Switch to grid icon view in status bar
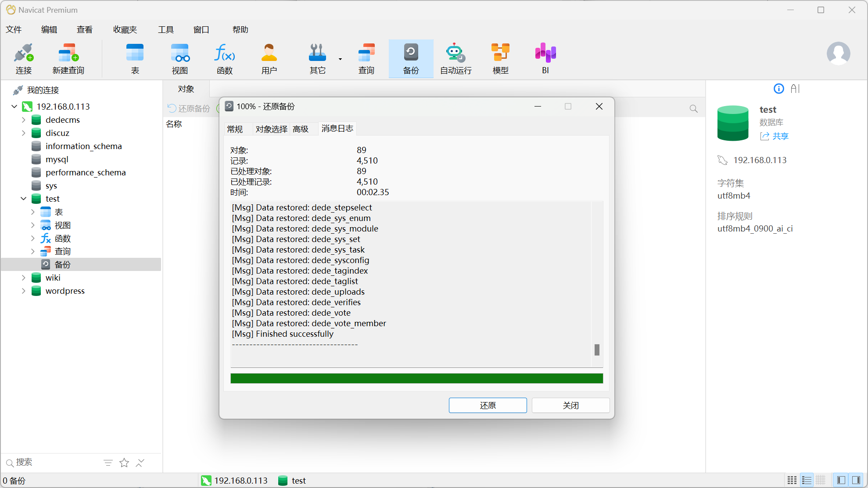 click(x=792, y=480)
